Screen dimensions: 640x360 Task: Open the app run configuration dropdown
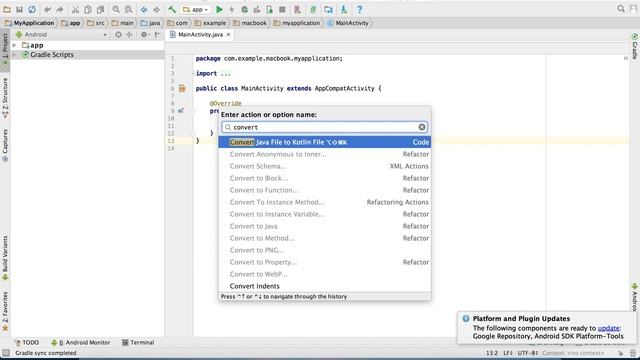coord(196,9)
